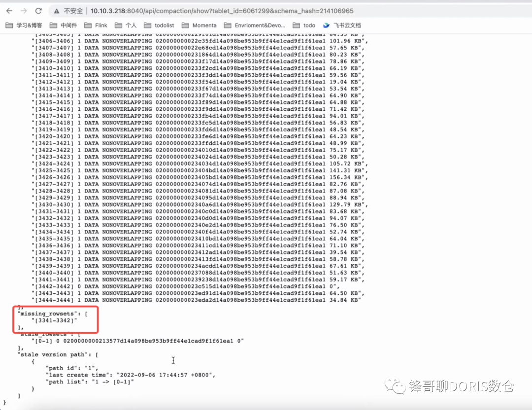This screenshot has width=532, height=410.
Task: Open the 中间件 bookmark folder
Action: coord(64,26)
